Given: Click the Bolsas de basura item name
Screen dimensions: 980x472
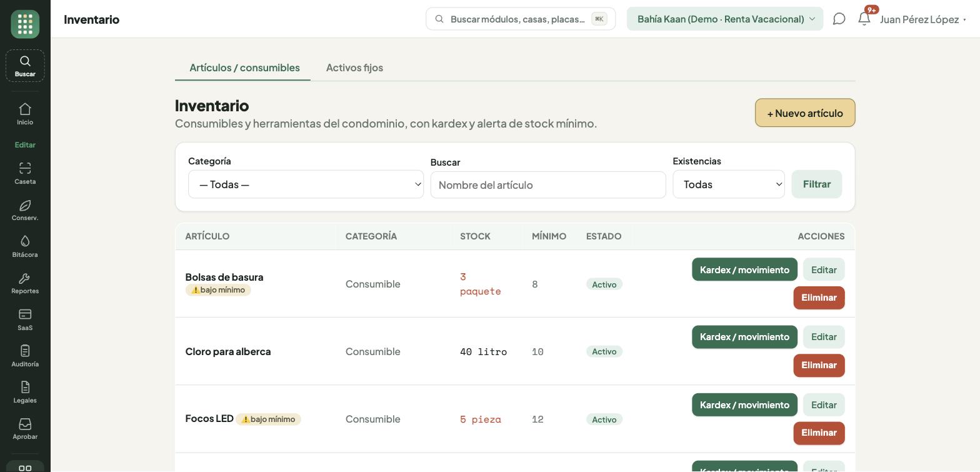Looking at the screenshot, I should (x=224, y=277).
